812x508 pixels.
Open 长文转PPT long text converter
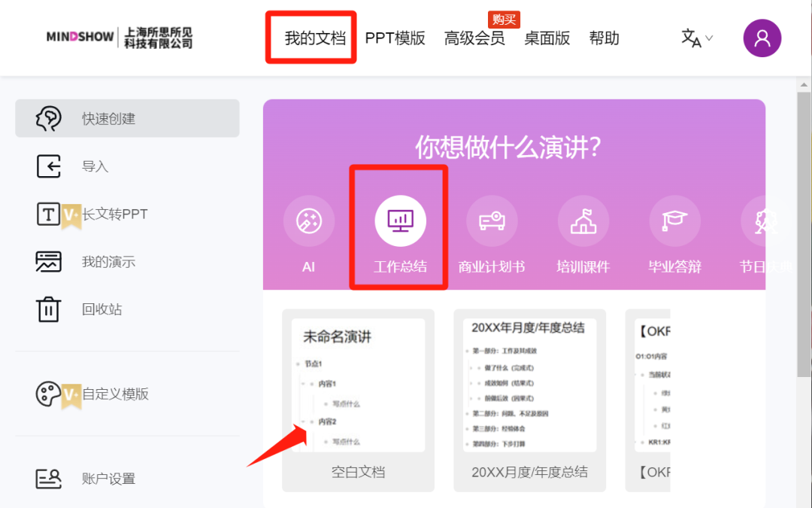coord(114,214)
